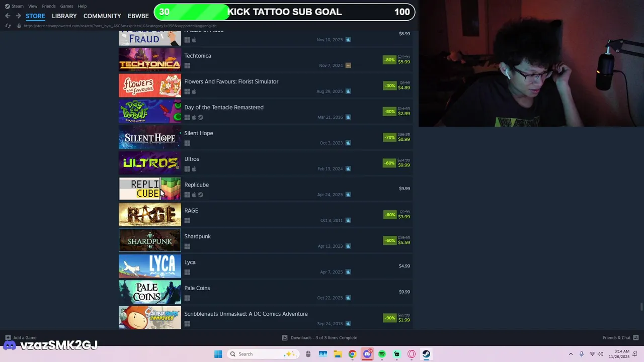Switch to the LIBRARY tab
Viewport: 644px width, 362px height.
[x=64, y=16]
